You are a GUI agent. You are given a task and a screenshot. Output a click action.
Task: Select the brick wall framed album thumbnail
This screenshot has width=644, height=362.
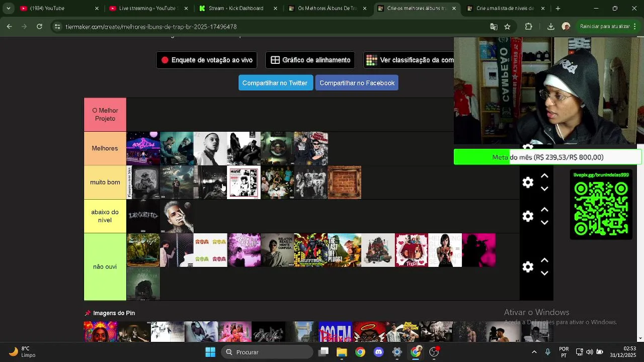coord(345,183)
